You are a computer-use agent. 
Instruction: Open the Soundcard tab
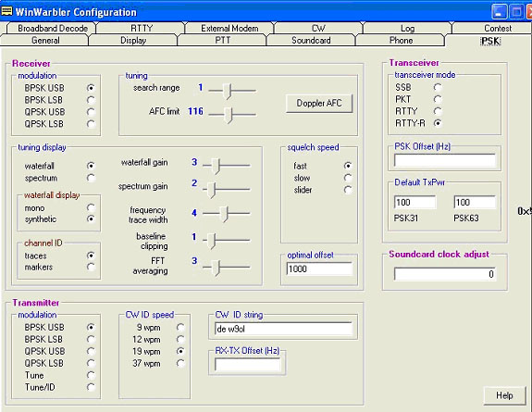coord(311,40)
